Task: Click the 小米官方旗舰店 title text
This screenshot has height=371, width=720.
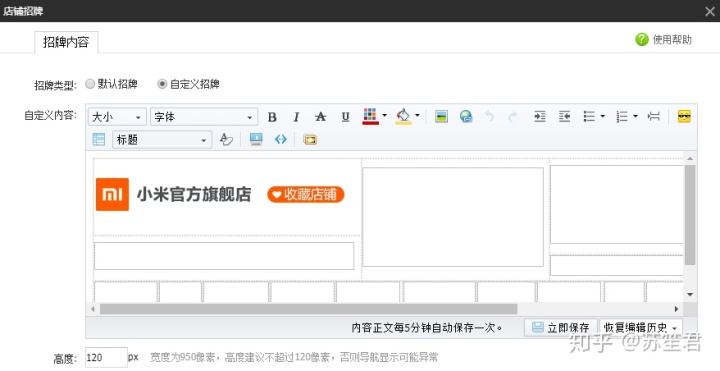Action: click(x=194, y=195)
